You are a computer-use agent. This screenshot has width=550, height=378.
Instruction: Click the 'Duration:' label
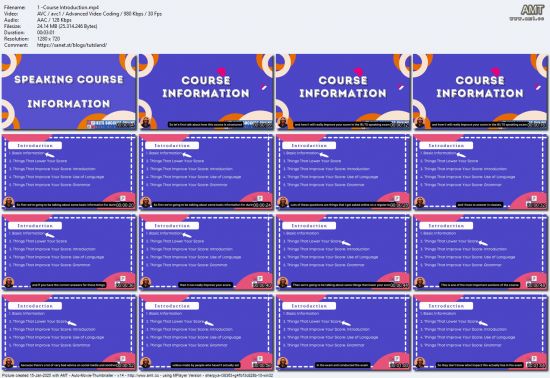point(14,33)
